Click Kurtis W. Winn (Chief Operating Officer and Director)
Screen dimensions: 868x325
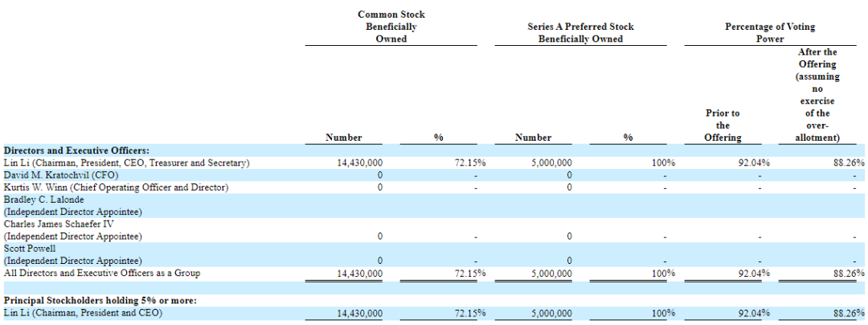[116, 187]
